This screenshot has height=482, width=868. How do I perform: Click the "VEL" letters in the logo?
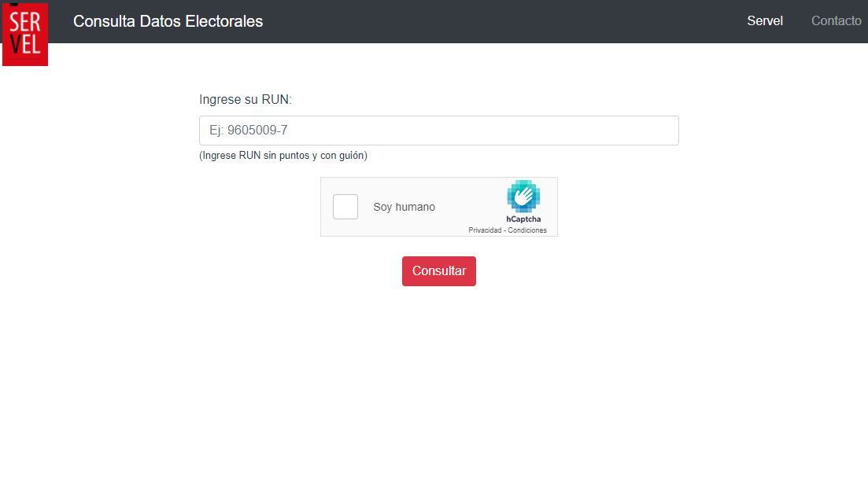(25, 46)
